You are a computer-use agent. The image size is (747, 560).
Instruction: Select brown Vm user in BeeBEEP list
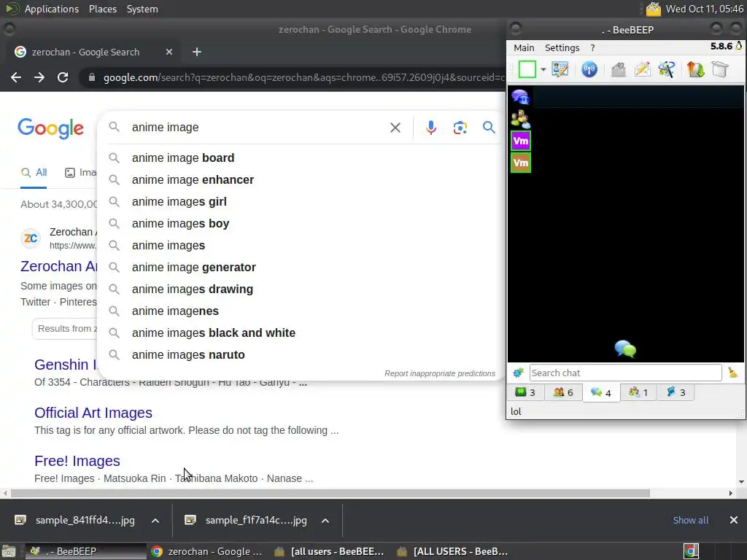tap(521, 163)
